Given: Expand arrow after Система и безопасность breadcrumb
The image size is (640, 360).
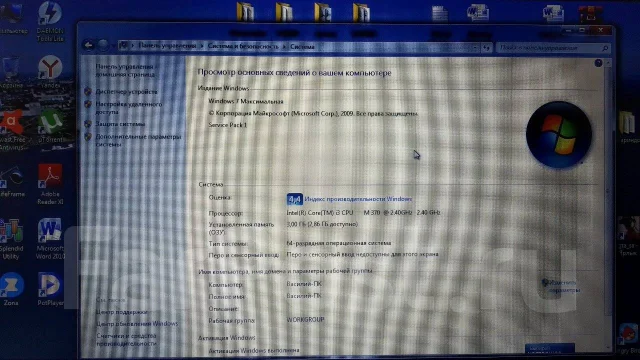Looking at the screenshot, I should 284,47.
